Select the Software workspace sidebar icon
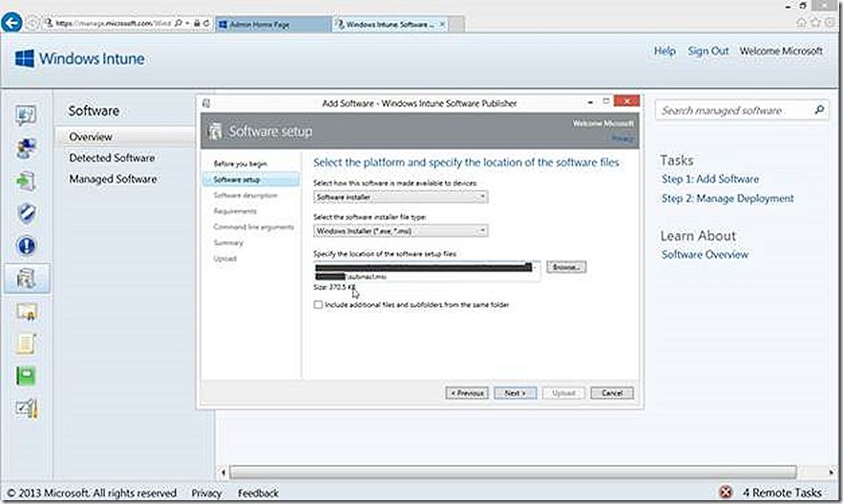This screenshot has width=843, height=504. (x=26, y=279)
